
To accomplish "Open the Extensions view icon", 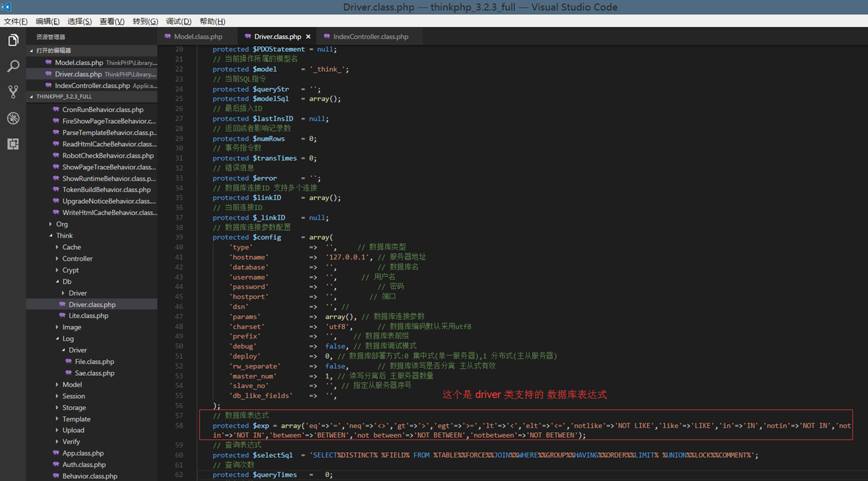I will click(13, 144).
